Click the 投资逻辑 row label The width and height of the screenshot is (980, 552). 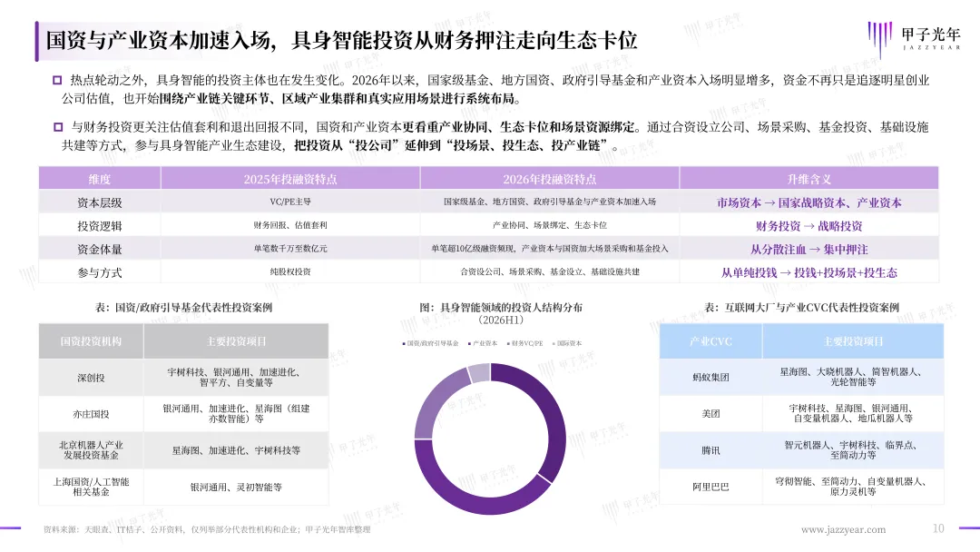click(100, 226)
